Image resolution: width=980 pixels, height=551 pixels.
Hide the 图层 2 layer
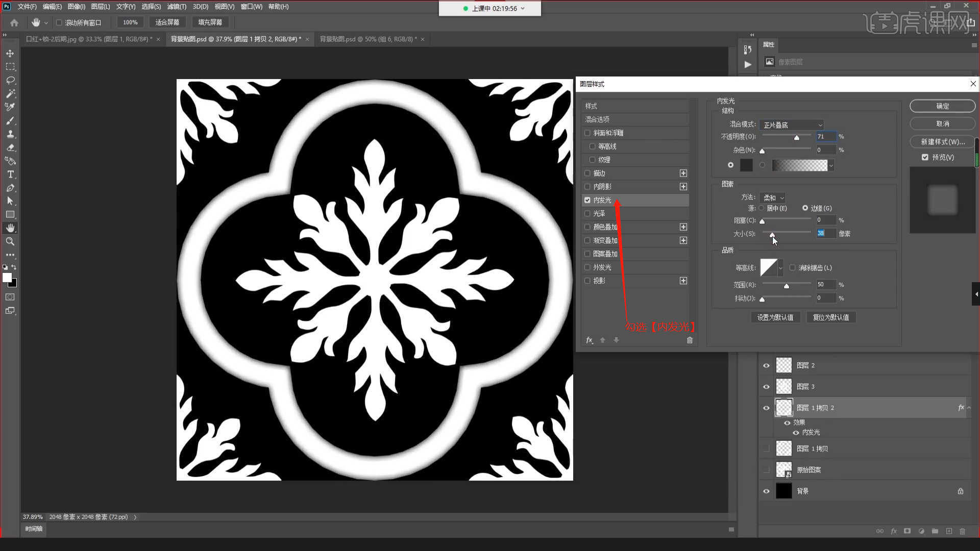pyautogui.click(x=766, y=366)
